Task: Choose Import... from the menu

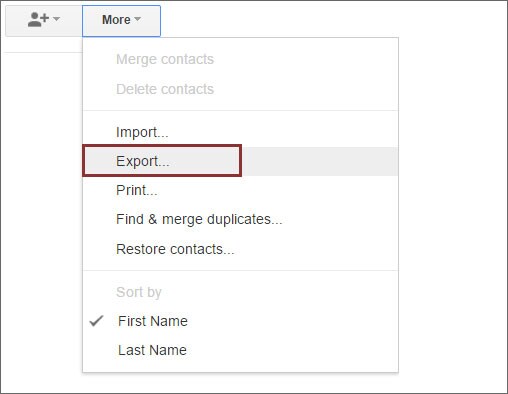Action: (240, 132)
